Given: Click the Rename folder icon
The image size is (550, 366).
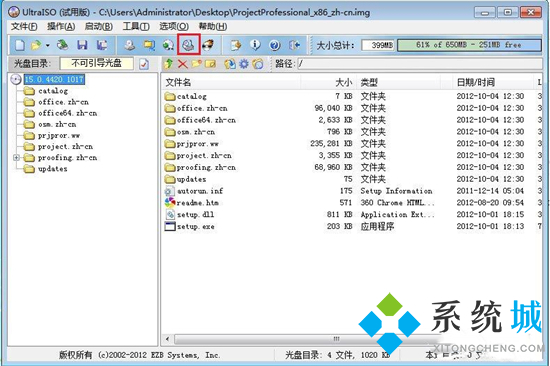Looking at the screenshot, I should (210, 64).
